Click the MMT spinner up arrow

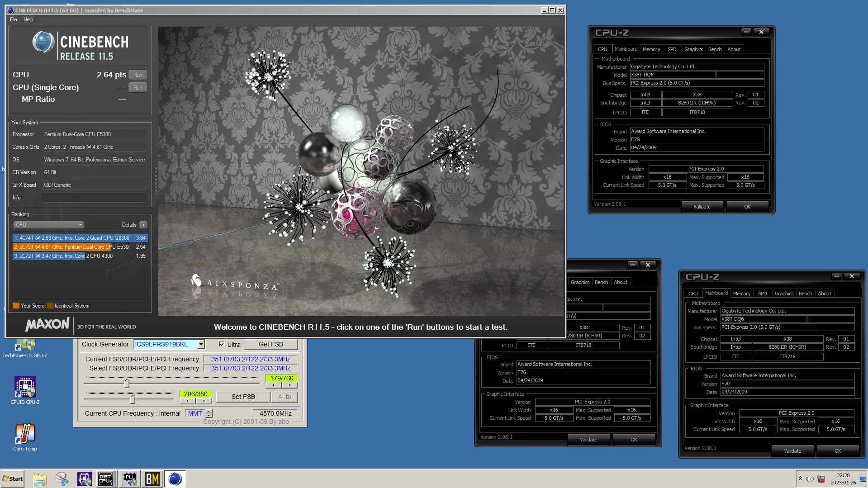[x=209, y=411]
